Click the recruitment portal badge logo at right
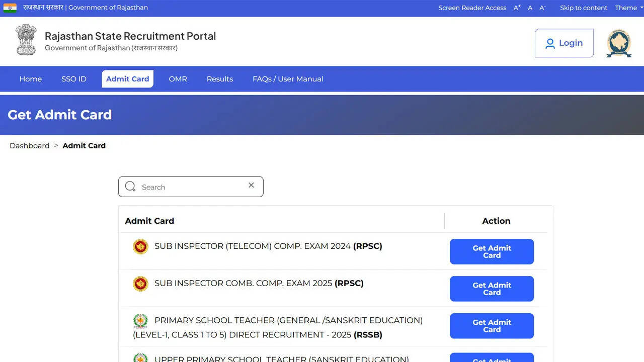 click(618, 43)
